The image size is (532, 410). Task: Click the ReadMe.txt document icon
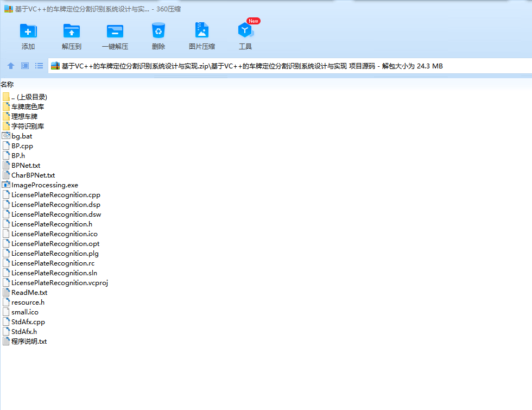pyautogui.click(x=6, y=293)
